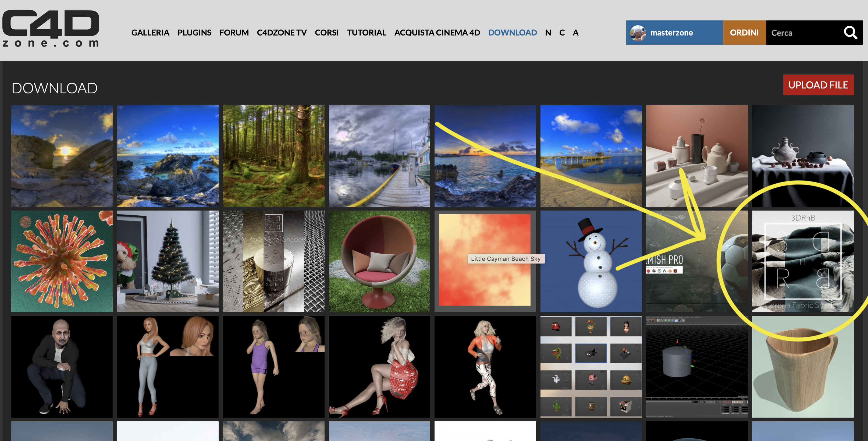This screenshot has height=441, width=868.
Task: Open the Christmas tree scene thumbnail
Action: pyautogui.click(x=168, y=261)
